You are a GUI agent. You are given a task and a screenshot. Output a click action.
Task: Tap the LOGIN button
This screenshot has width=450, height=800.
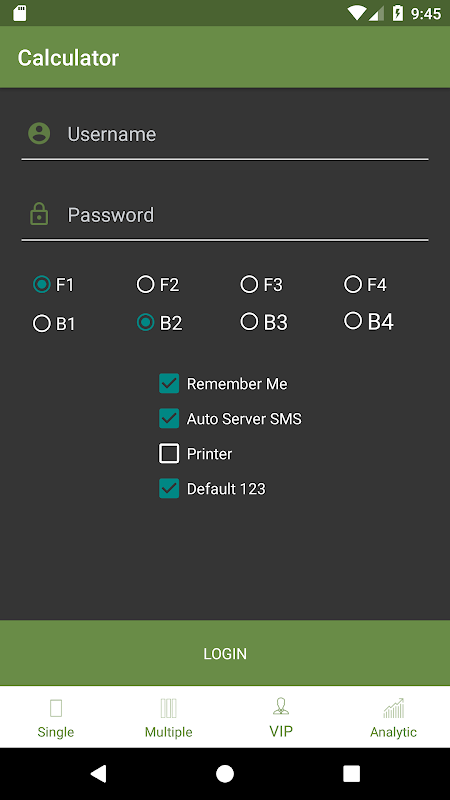coord(225,653)
